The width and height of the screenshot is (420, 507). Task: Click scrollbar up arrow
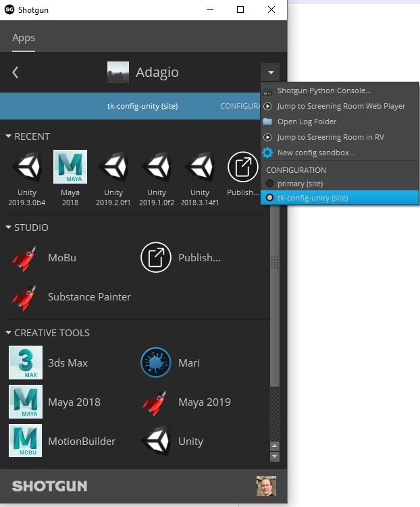[275, 446]
